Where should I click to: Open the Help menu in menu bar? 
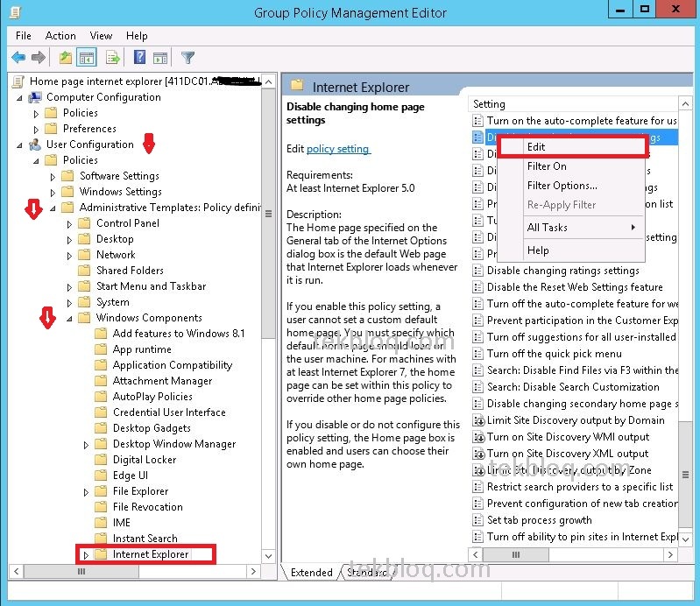click(137, 36)
